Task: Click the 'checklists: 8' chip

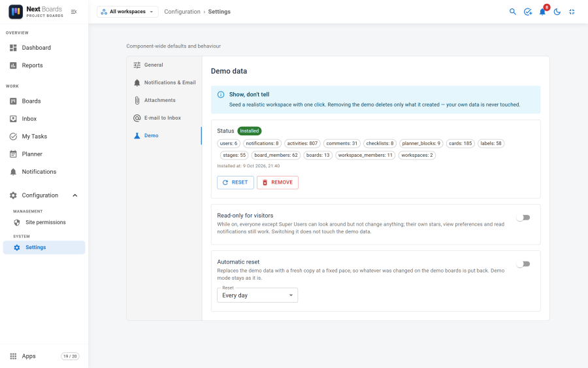Action: point(380,143)
